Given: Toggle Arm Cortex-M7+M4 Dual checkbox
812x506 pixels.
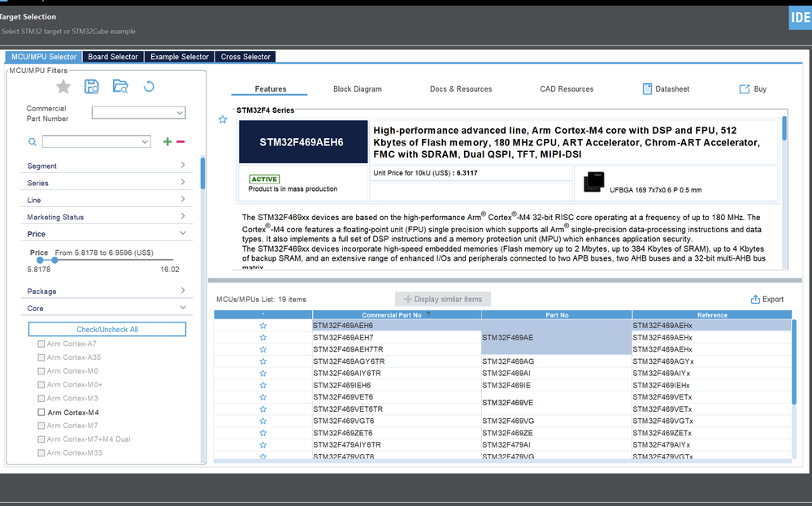Looking at the screenshot, I should (x=41, y=439).
